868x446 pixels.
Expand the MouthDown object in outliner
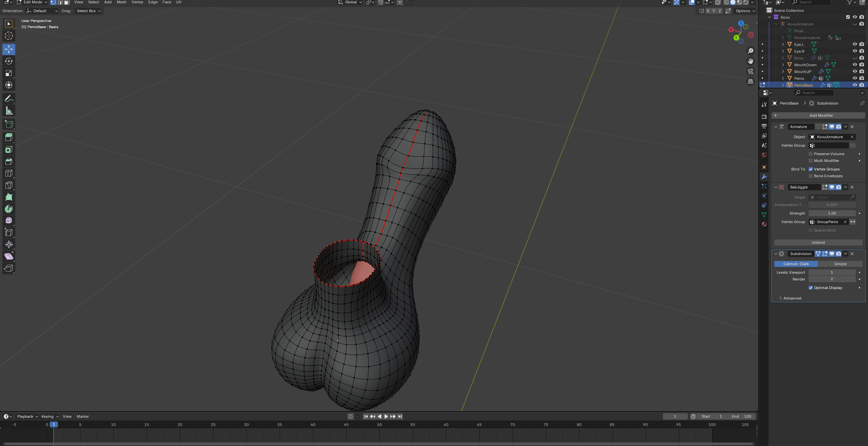click(783, 65)
